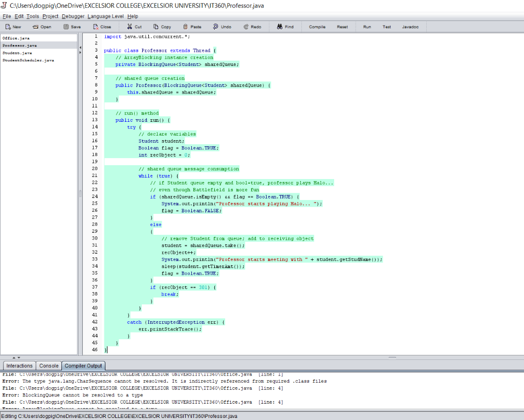Switch to the Console tab

49,365
